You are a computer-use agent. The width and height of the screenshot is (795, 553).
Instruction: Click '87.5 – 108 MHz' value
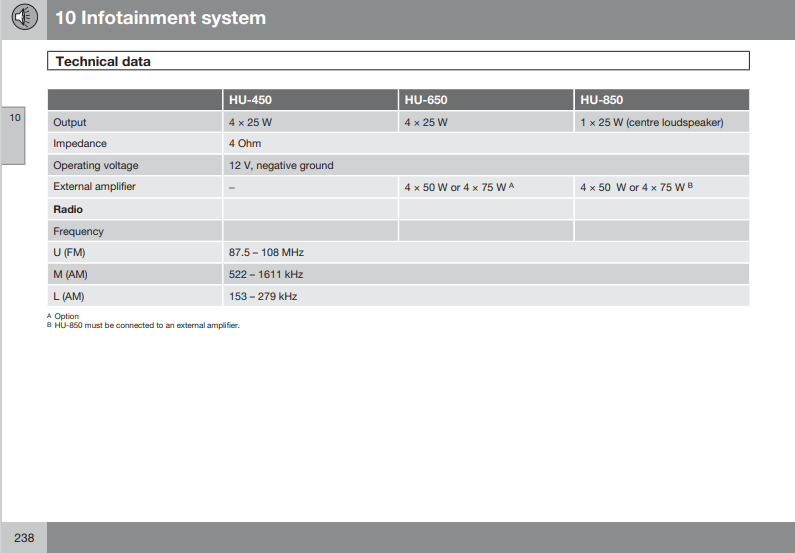tap(266, 252)
